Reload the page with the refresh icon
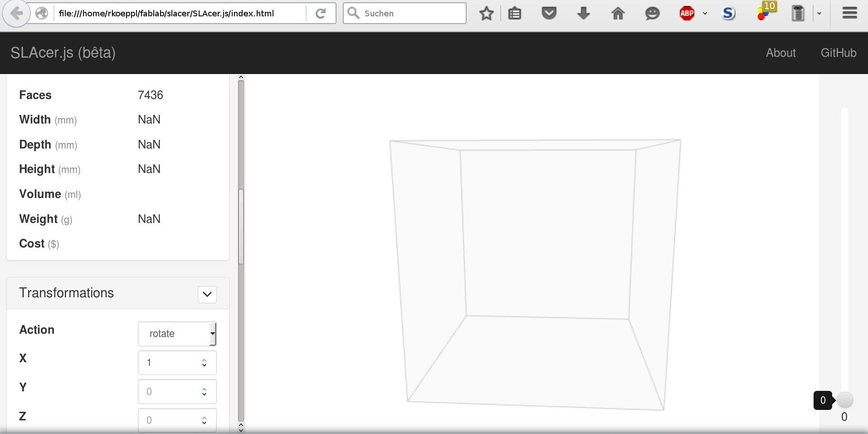Image resolution: width=868 pixels, height=434 pixels. (x=321, y=14)
